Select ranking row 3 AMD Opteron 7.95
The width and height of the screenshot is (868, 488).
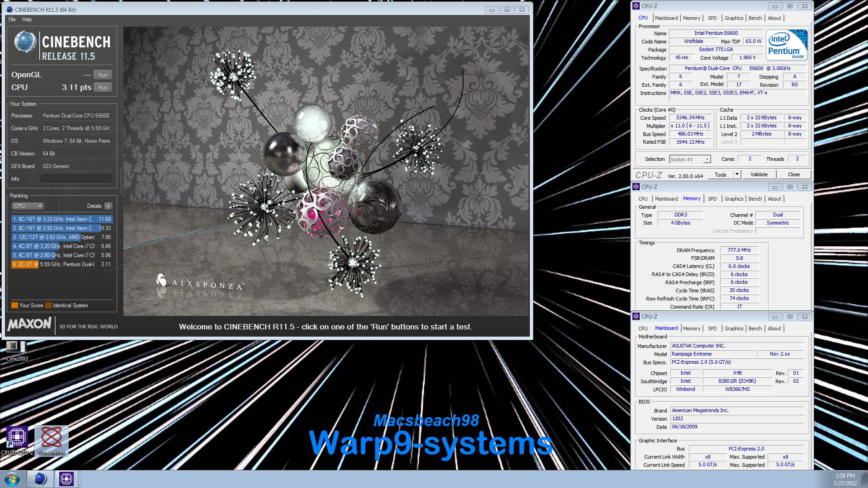click(61, 237)
